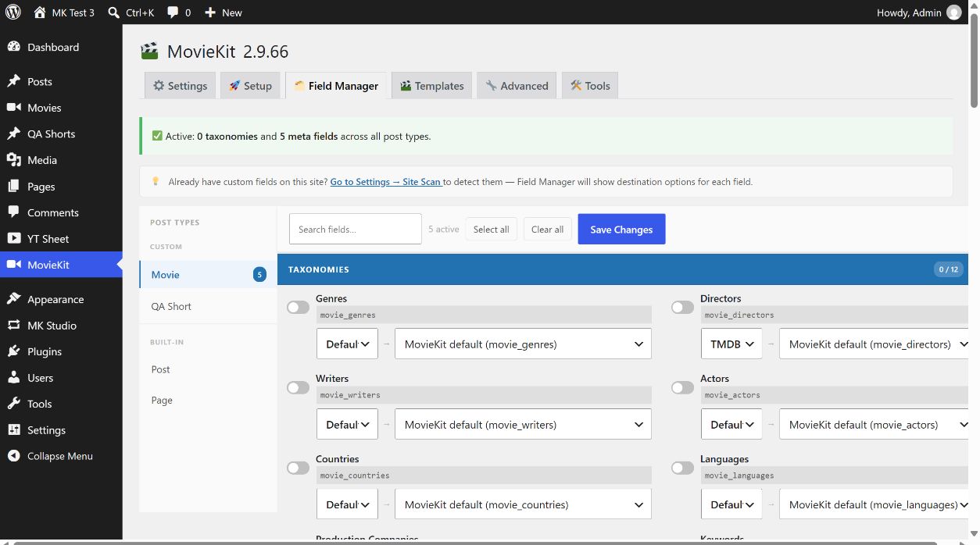Click the MK Studio icon
This screenshot has height=545, width=980.
click(x=13, y=326)
